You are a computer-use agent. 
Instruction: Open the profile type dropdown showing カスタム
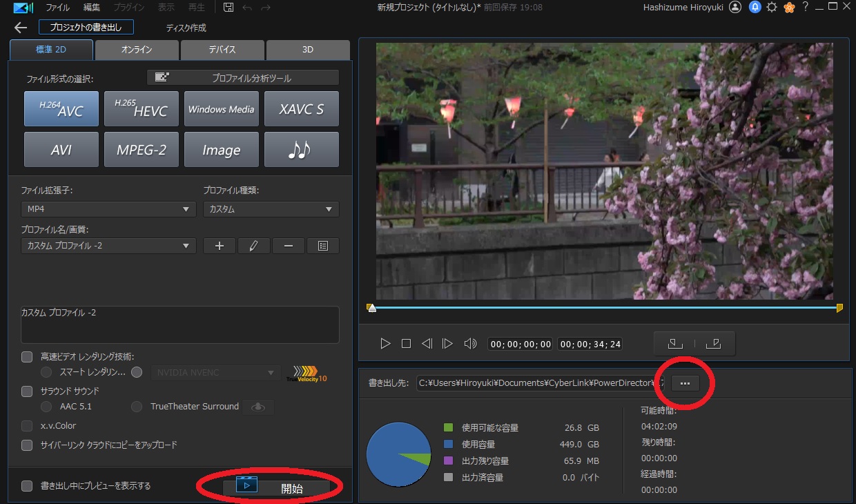coord(271,209)
